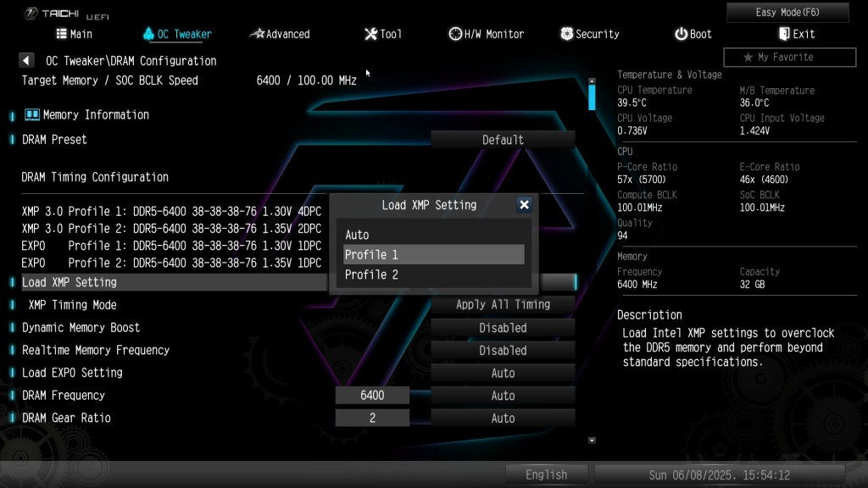Choose Profile 2 XMP option
Screen dimensions: 868x488
433,275
